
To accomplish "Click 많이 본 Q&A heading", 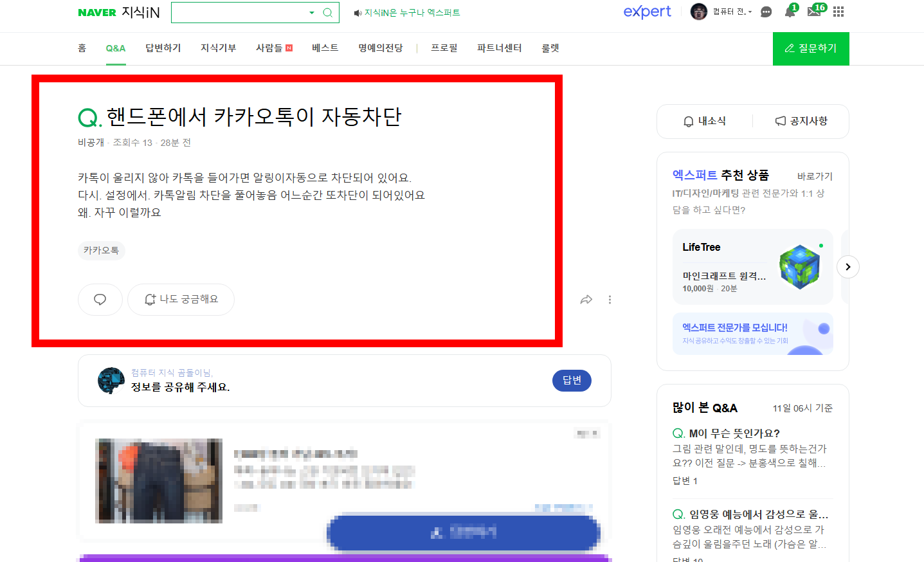I will pos(705,408).
